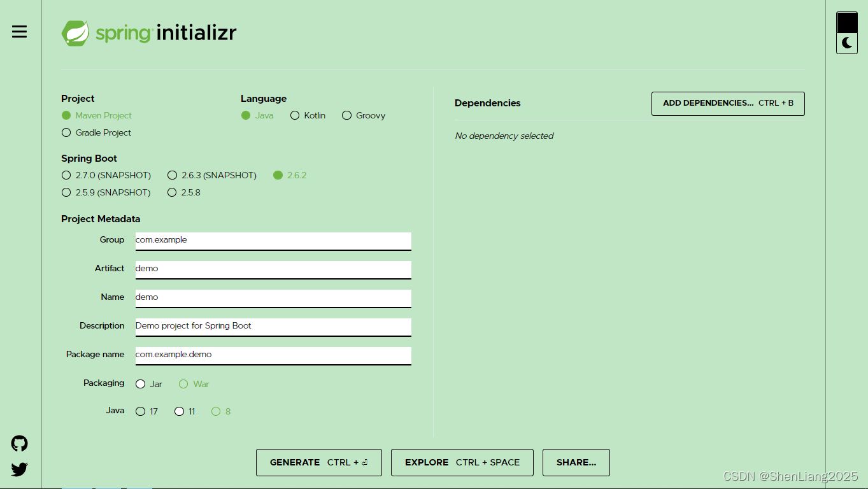Open the GitHub icon link
This screenshot has height=489, width=868.
point(20,443)
